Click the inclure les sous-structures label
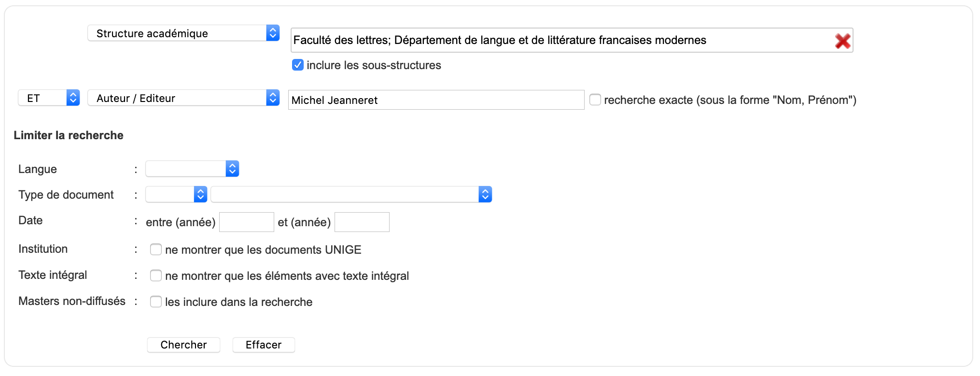Image resolution: width=980 pixels, height=376 pixels. (x=374, y=65)
